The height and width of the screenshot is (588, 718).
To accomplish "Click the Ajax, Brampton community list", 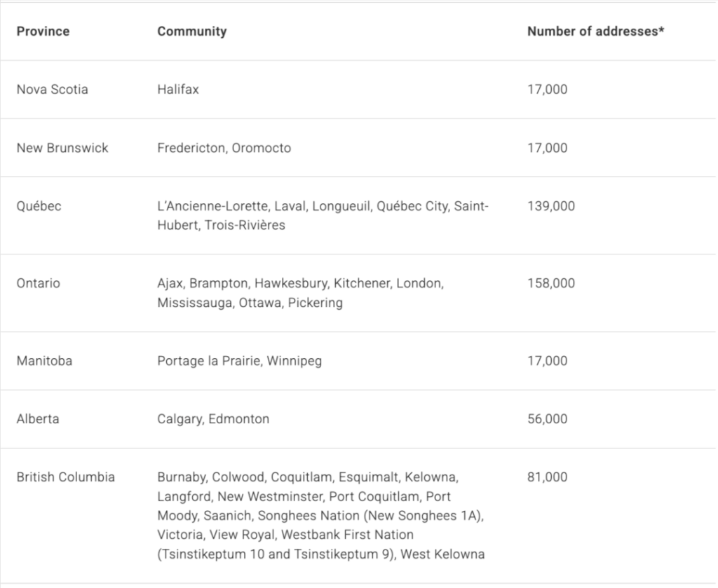I will 300,293.
